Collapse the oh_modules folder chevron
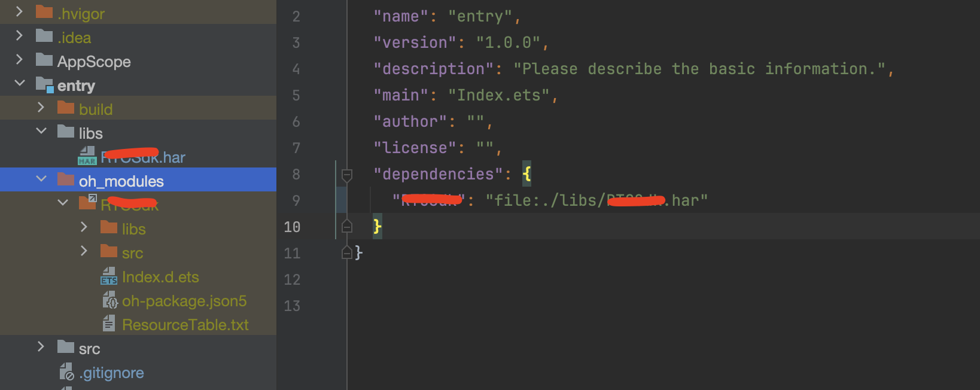The height and width of the screenshot is (390, 980). click(x=41, y=178)
